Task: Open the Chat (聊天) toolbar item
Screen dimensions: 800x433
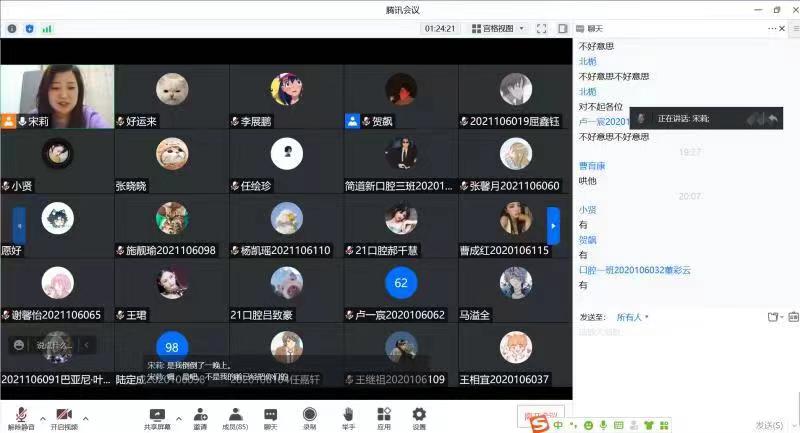Action: [270, 415]
